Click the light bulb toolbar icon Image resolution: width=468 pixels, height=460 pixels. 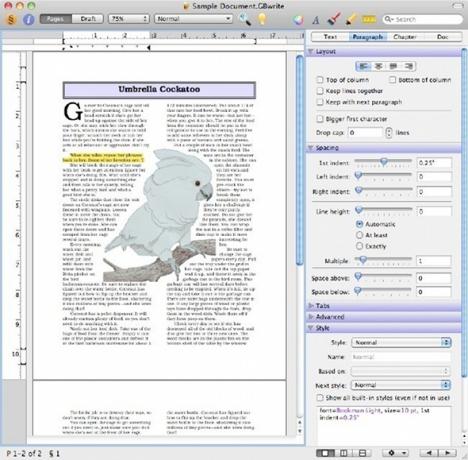(262, 19)
